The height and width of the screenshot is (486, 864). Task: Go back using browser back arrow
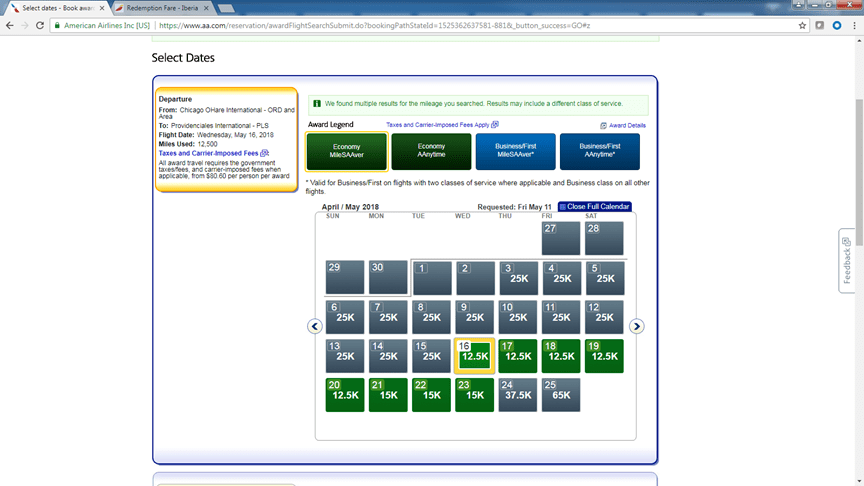[9, 25]
